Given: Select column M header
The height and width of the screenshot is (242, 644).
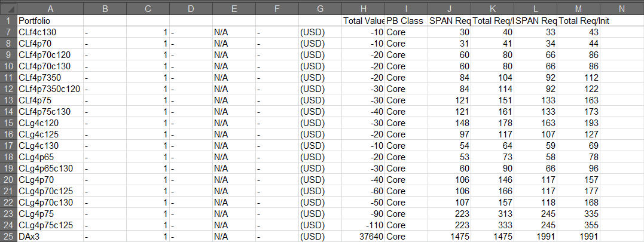Looking at the screenshot, I should (578, 8).
